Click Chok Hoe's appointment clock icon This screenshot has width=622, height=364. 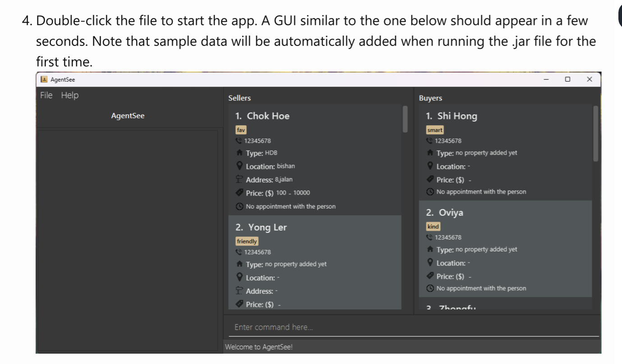click(x=240, y=206)
